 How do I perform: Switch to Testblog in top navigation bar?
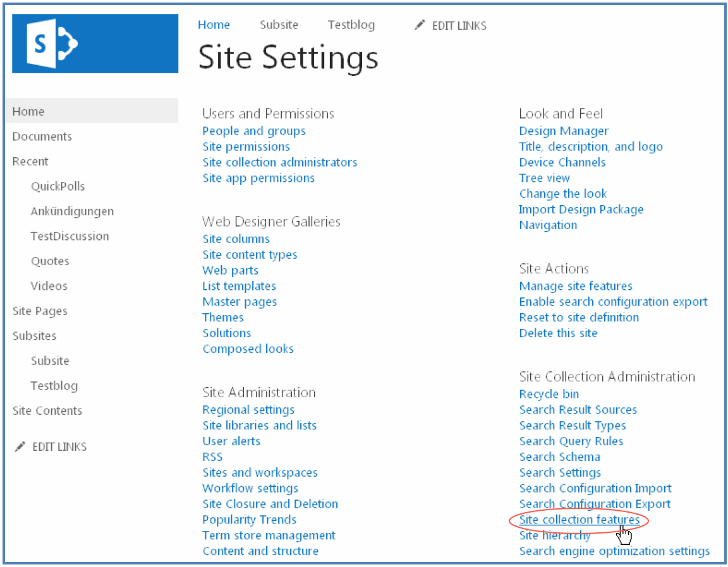click(351, 25)
